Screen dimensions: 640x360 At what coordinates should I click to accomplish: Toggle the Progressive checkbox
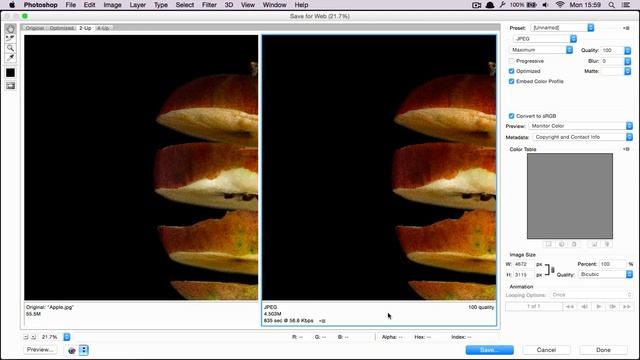511,61
